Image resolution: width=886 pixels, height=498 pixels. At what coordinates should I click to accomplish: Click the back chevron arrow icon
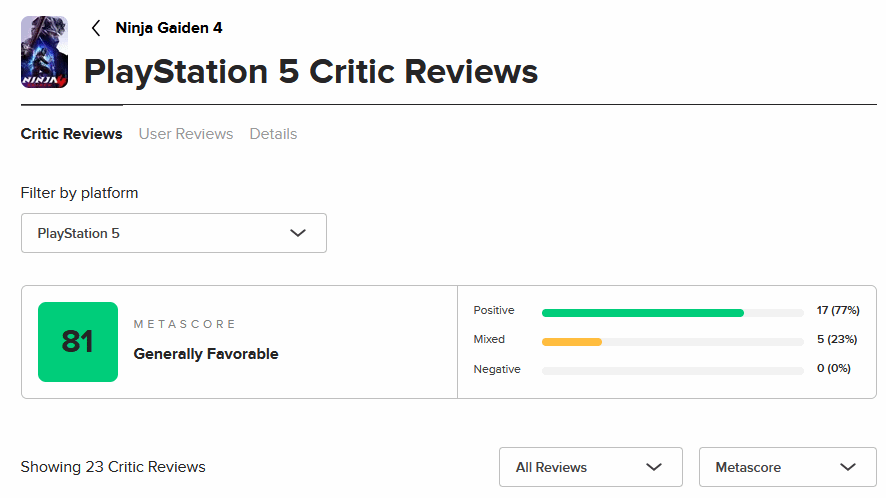[96, 28]
